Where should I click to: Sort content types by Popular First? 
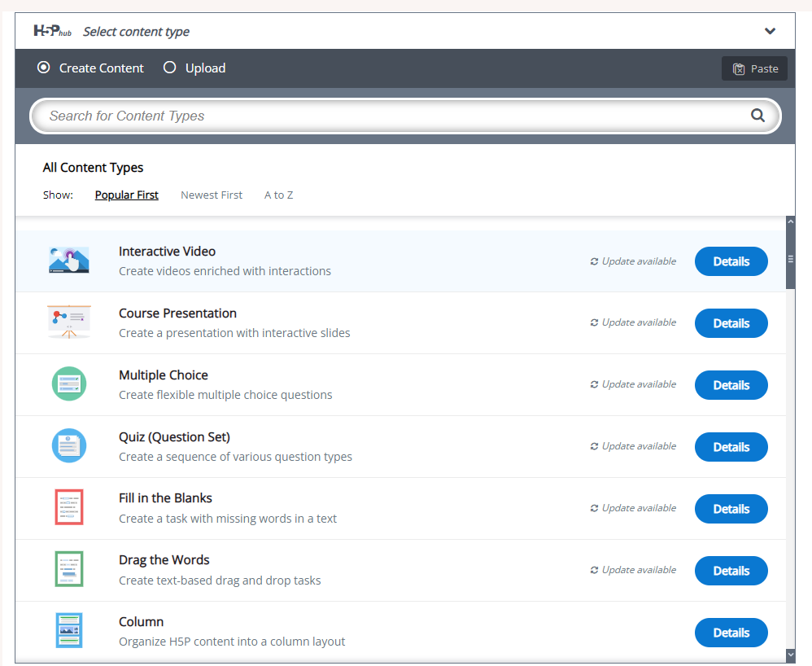[x=126, y=195]
